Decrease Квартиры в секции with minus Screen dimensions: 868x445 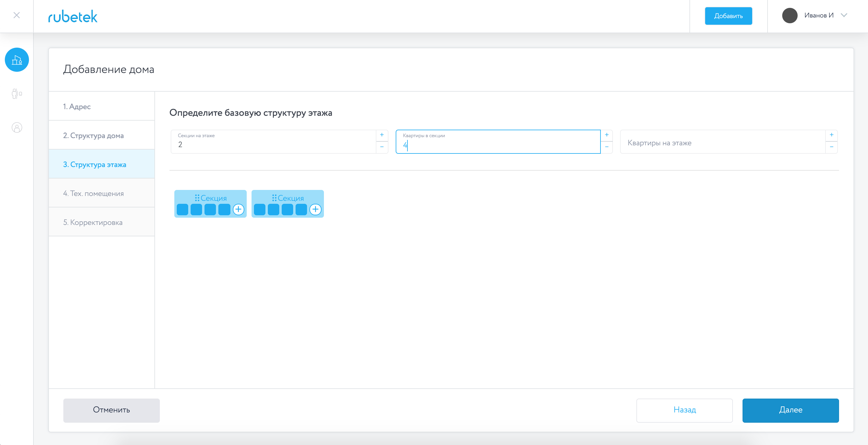pos(607,147)
